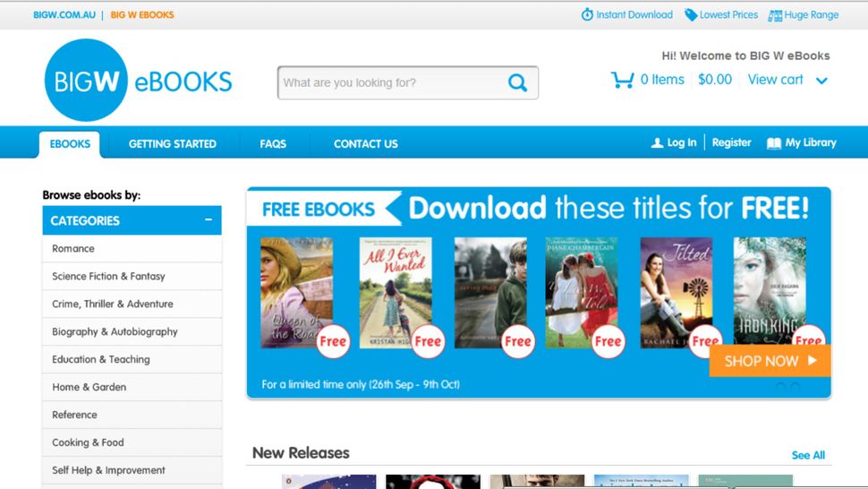Click the Instant Download stopwatch icon
Screen dimensions: 868x489
[x=587, y=14]
